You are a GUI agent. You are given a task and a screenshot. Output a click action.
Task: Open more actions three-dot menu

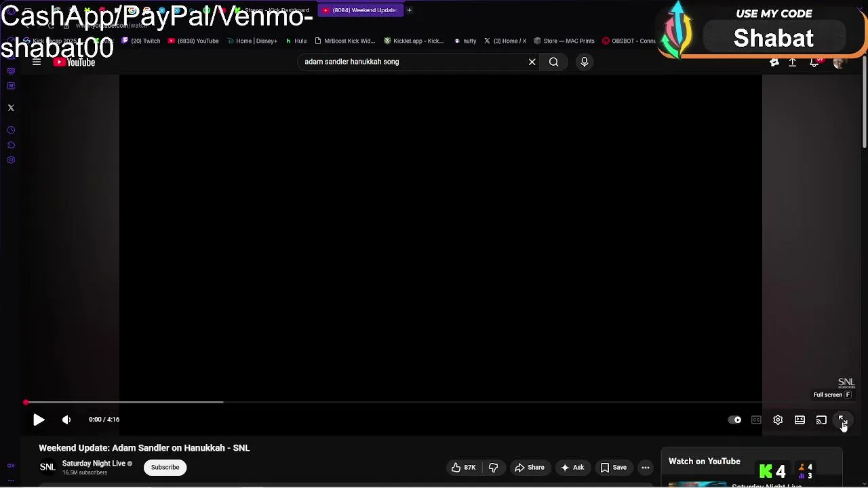pos(646,468)
